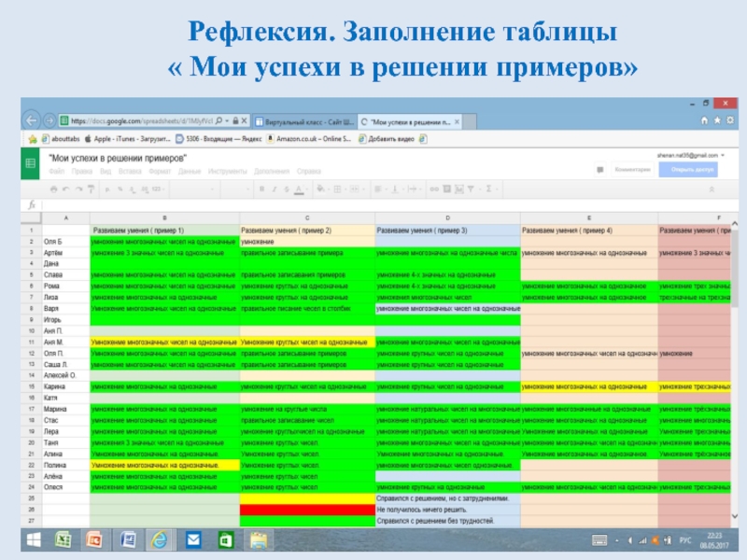Open the Amazon.co.uk bookmark
Screen dimensions: 747x560
click(309, 139)
